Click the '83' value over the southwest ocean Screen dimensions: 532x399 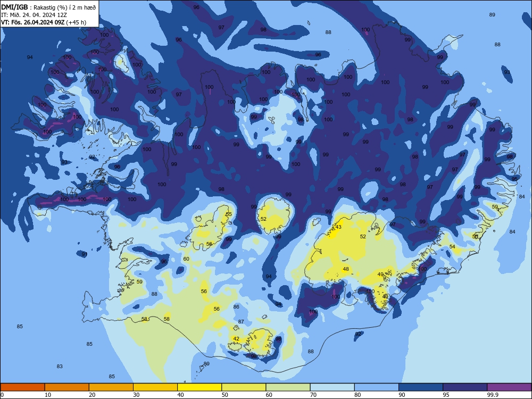60,367
